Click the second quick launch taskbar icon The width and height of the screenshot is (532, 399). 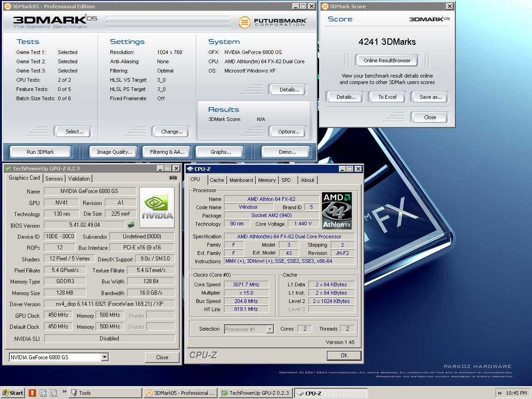click(x=43, y=393)
